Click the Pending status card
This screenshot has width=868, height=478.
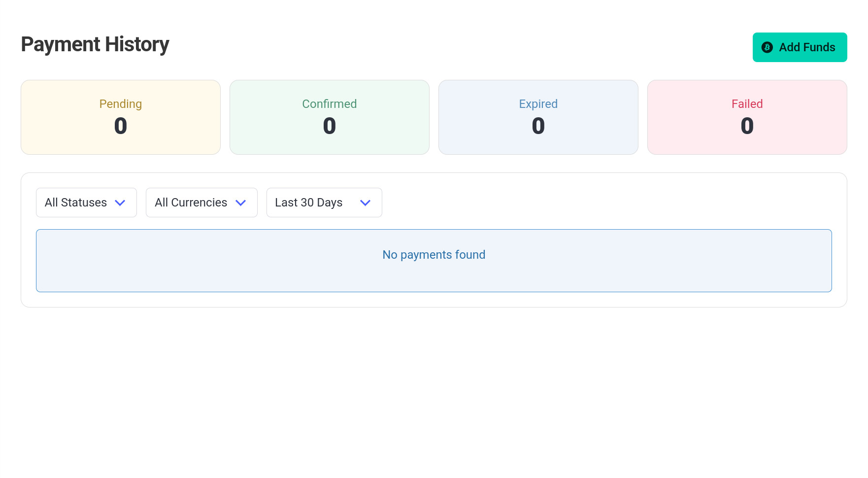120,117
